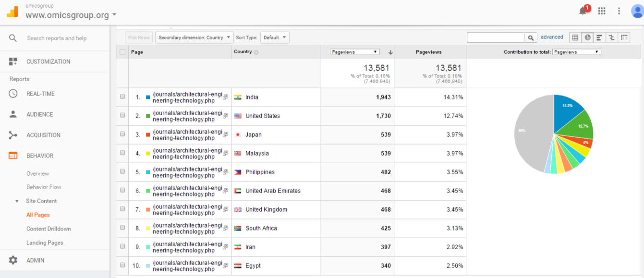
Task: Switch to the Data table view icon
Action: tap(575, 37)
